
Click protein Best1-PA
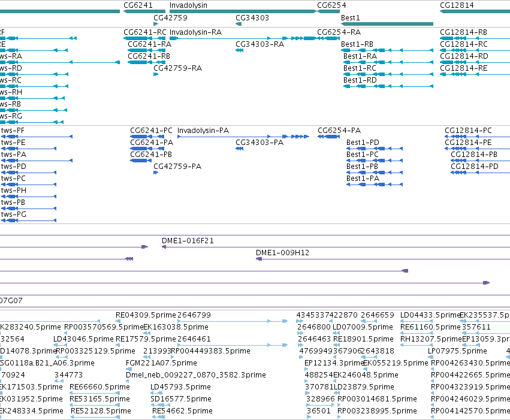[363, 179]
